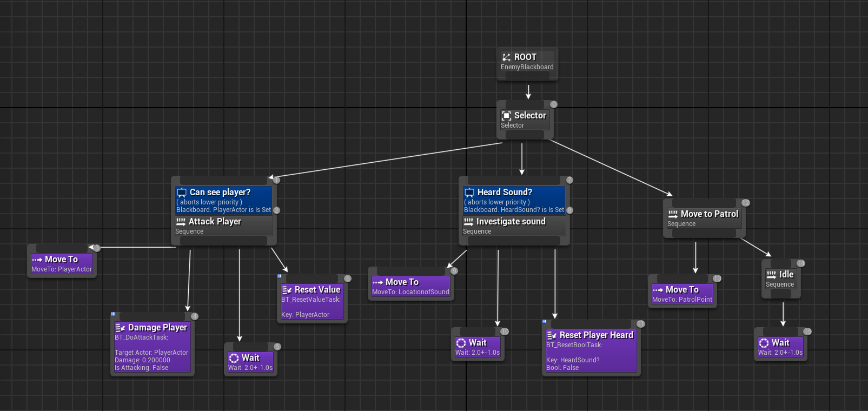Click the BT_ResetValueTask label
This screenshot has height=411, width=868.
click(x=311, y=300)
